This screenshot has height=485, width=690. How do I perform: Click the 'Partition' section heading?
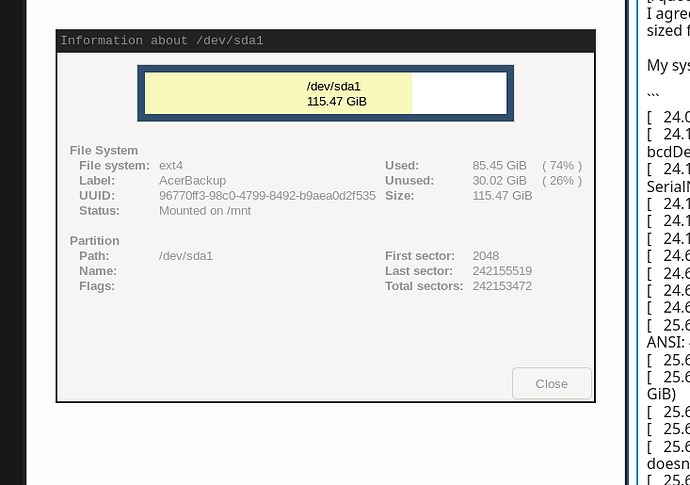click(x=95, y=241)
